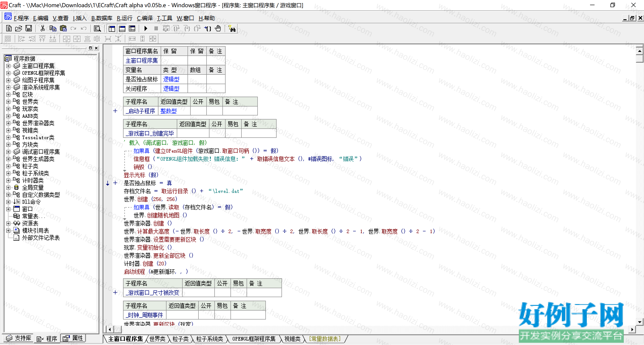Click the binoculars find icon
This screenshot has height=345, width=644.
click(x=232, y=28)
